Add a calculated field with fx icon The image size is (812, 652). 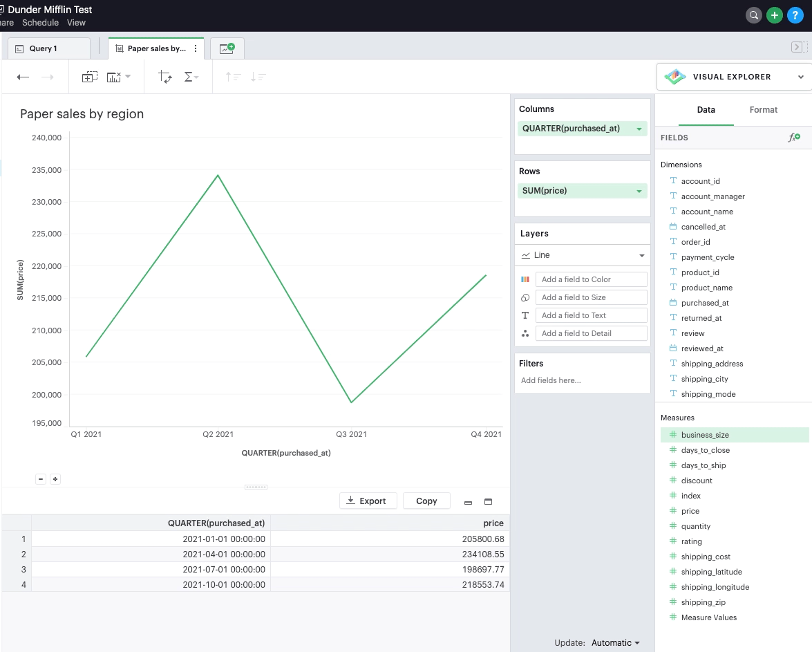click(x=794, y=138)
